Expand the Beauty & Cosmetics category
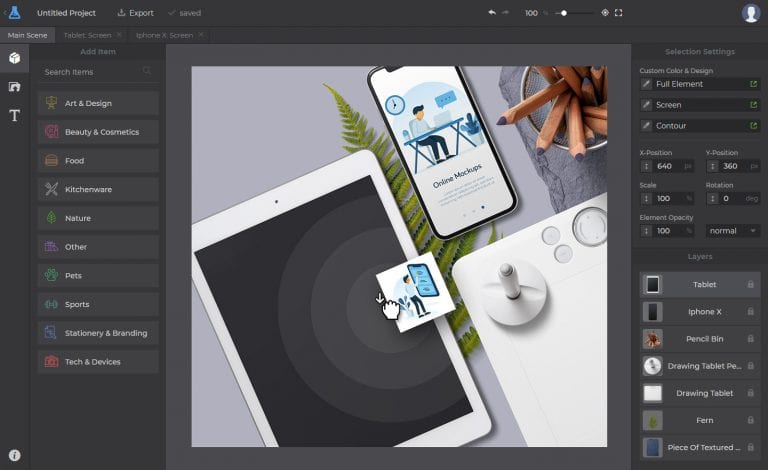The height and width of the screenshot is (470, 768). [x=98, y=132]
